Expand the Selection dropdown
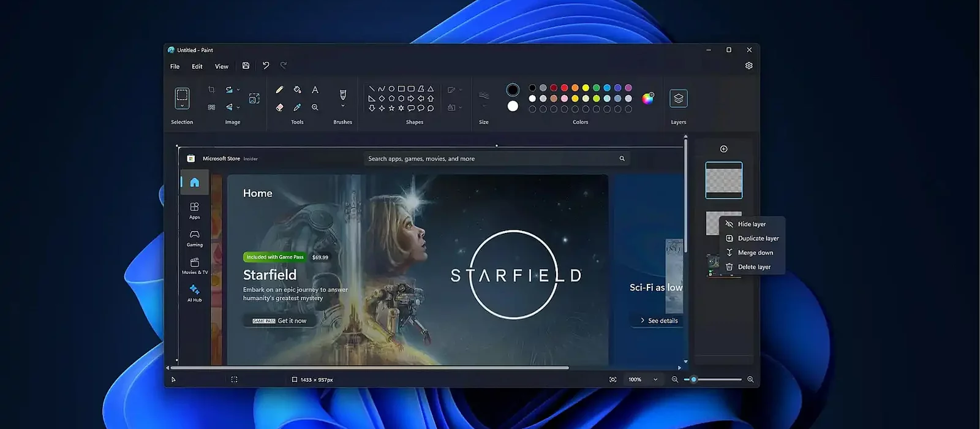 click(x=182, y=107)
